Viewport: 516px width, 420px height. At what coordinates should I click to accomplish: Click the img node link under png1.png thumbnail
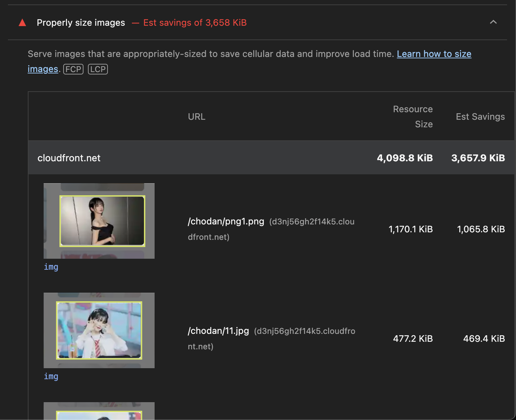coord(51,267)
